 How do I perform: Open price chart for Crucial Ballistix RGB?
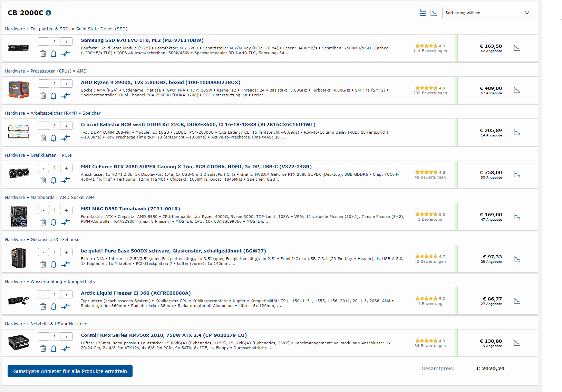pyautogui.click(x=517, y=132)
